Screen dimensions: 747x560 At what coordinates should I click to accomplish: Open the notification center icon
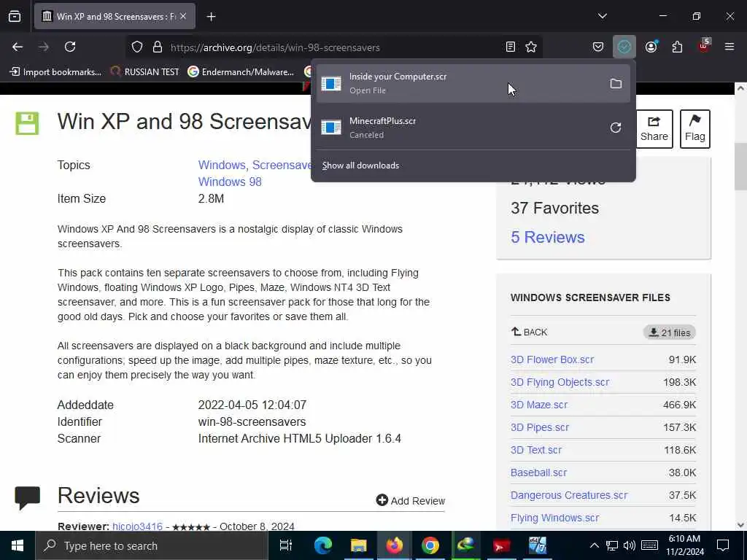(x=723, y=545)
